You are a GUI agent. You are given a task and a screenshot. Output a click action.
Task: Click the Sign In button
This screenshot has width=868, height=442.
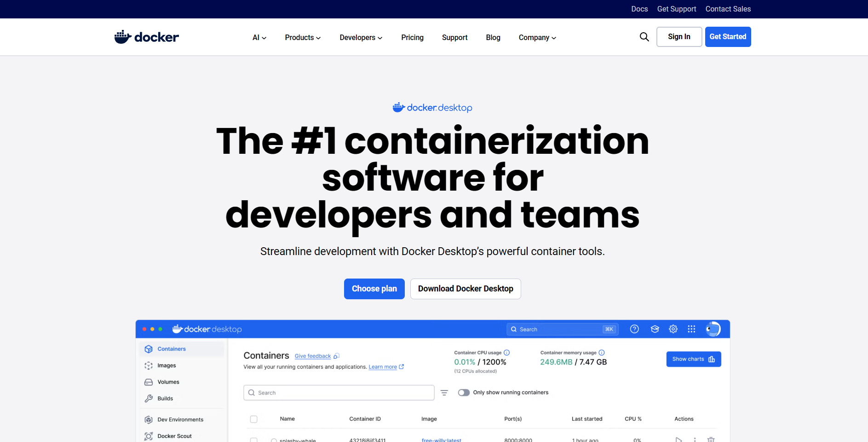[x=679, y=37]
